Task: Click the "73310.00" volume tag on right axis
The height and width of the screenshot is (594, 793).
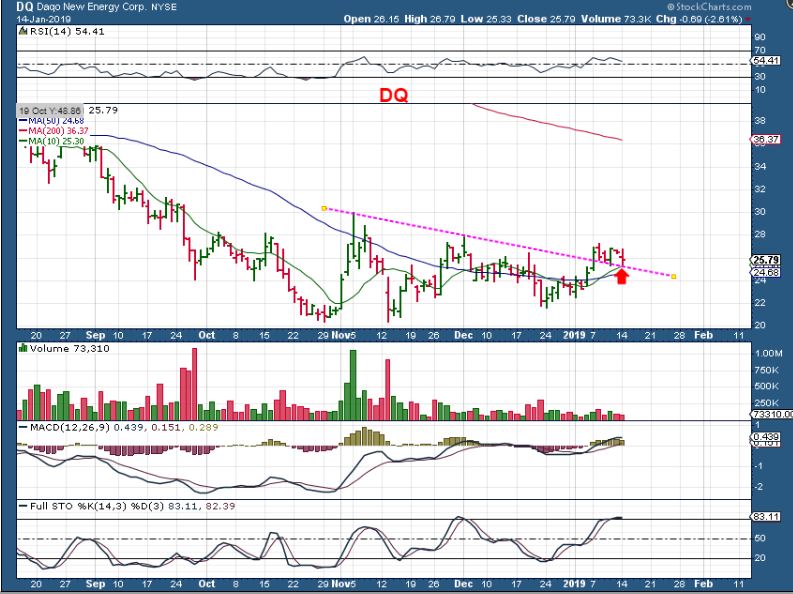Action: (x=772, y=414)
